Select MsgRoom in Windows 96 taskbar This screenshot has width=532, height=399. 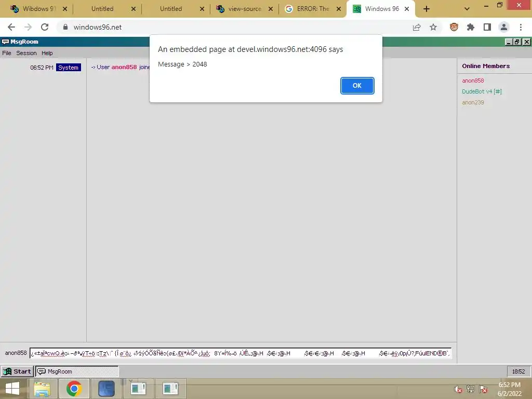coord(77,371)
